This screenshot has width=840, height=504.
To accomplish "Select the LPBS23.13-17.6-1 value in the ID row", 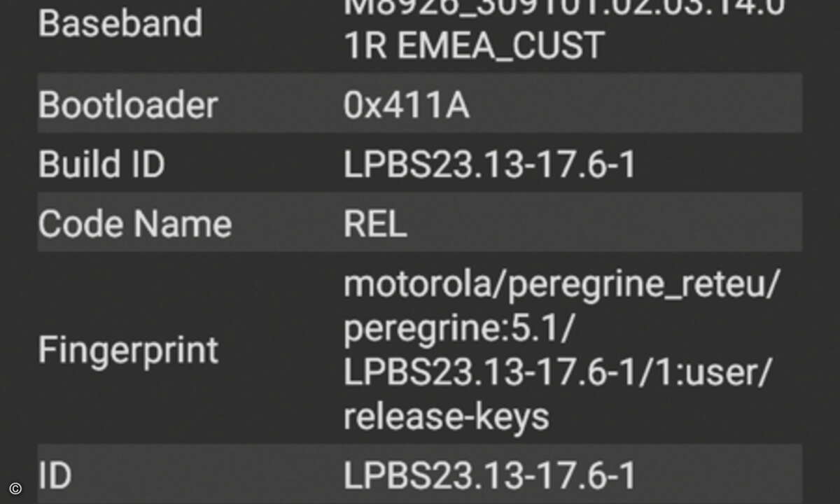I will click(489, 476).
